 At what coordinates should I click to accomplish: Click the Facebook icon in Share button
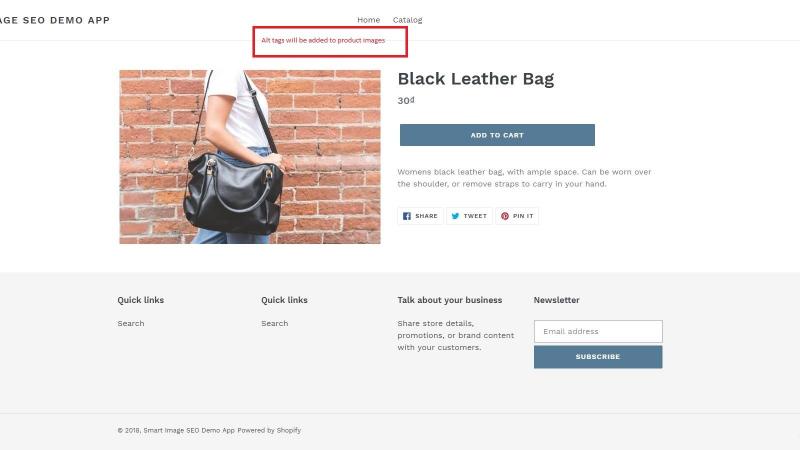(407, 216)
